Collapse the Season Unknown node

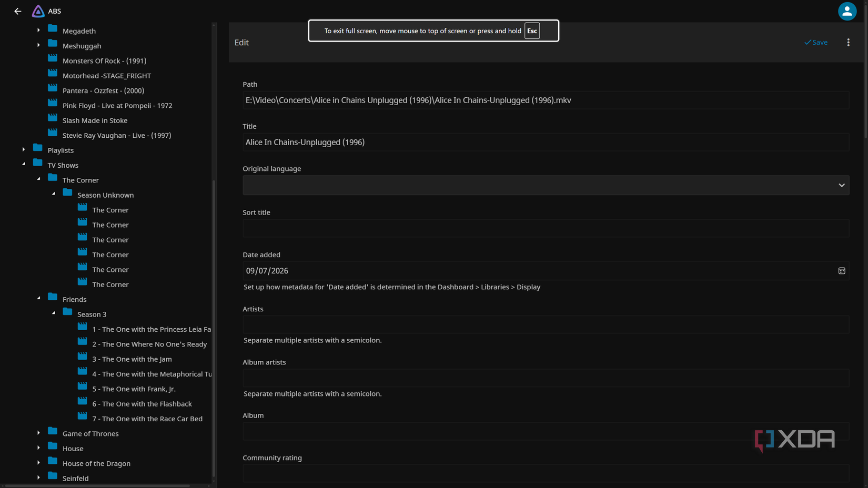point(54,194)
